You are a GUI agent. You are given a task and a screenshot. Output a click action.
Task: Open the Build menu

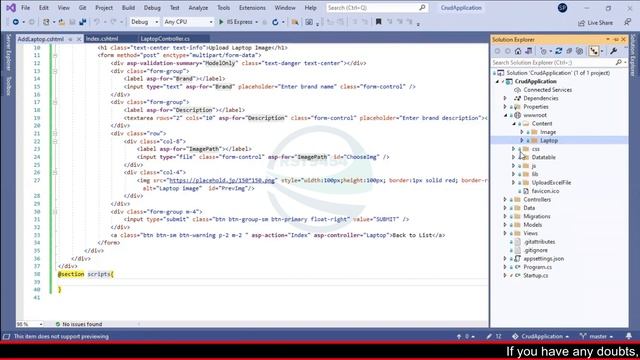[x=128, y=8]
